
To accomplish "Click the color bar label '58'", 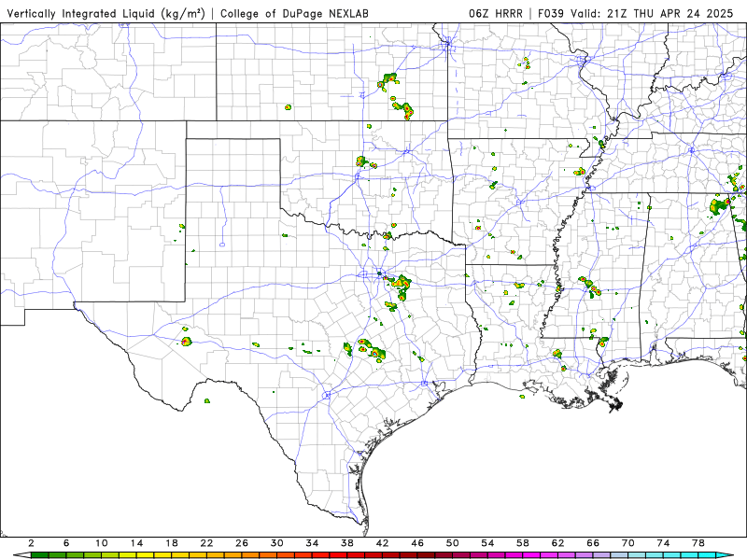I will pyautogui.click(x=523, y=543).
